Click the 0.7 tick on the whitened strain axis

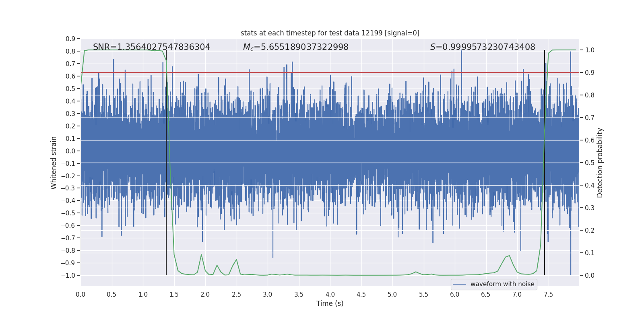(70, 64)
